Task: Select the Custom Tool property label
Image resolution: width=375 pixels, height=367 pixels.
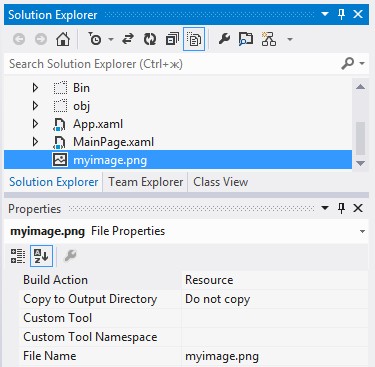Action: [58, 318]
